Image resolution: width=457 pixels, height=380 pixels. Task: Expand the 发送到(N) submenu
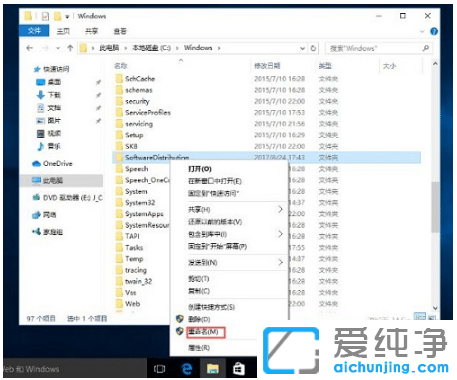pos(280,263)
